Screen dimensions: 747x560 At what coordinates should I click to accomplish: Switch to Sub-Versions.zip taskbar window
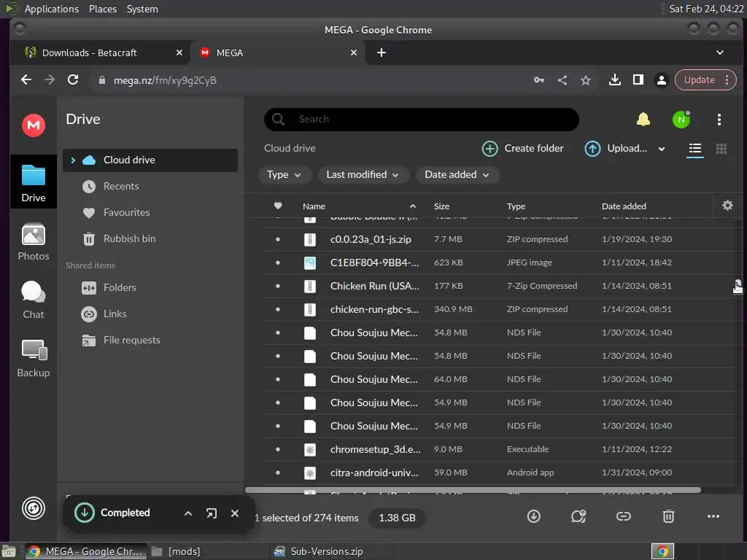point(326,551)
